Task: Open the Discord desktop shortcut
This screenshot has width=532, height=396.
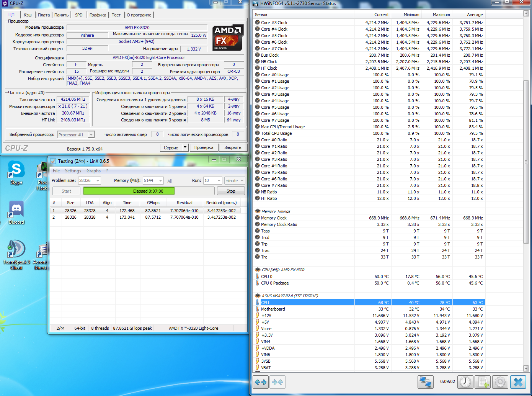Action: pos(16,213)
